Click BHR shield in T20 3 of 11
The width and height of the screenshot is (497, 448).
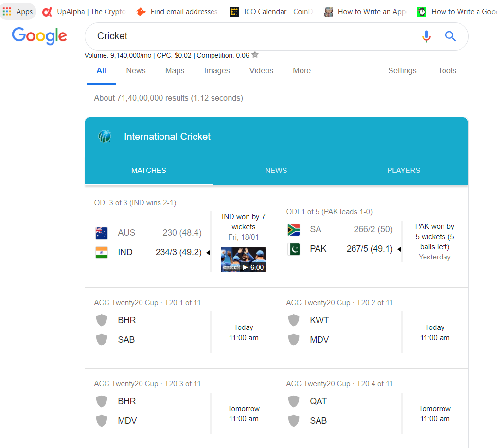click(x=102, y=401)
